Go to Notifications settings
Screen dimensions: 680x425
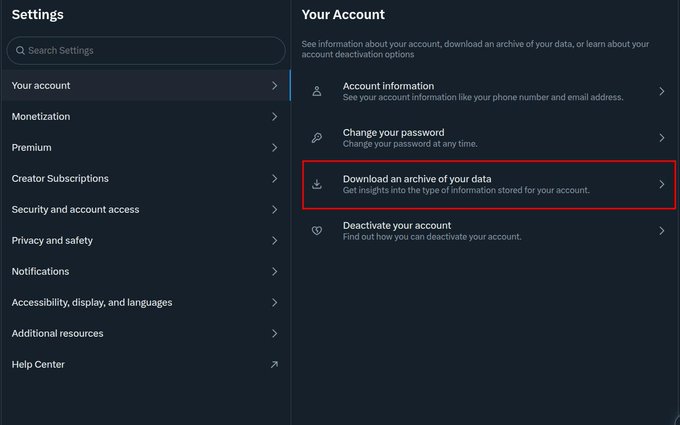[145, 271]
